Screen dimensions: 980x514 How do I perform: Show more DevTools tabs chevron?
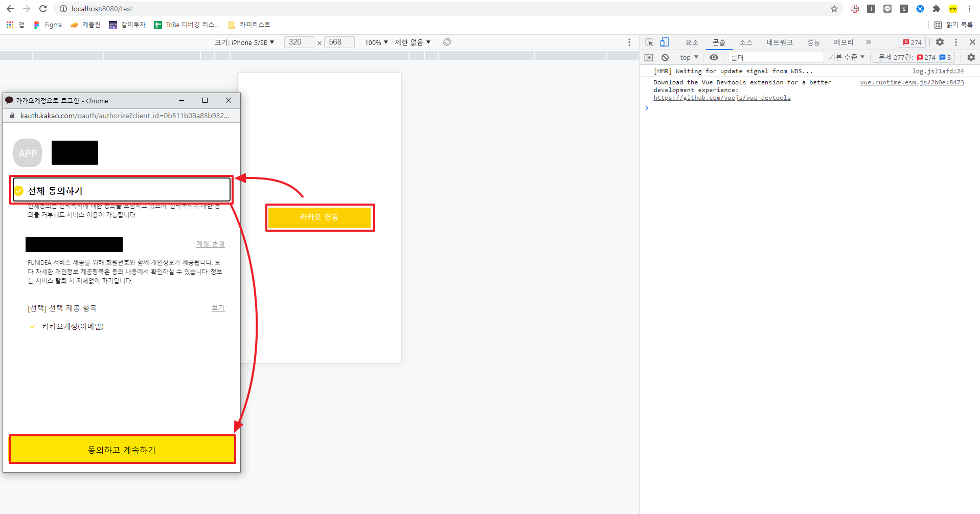[868, 42]
